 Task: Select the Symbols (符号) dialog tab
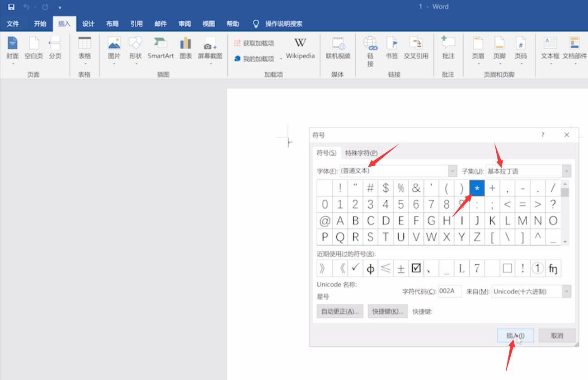click(x=326, y=153)
